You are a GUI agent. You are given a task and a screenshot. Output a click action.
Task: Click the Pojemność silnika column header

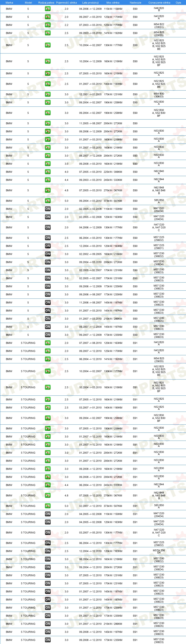click(66, 3)
